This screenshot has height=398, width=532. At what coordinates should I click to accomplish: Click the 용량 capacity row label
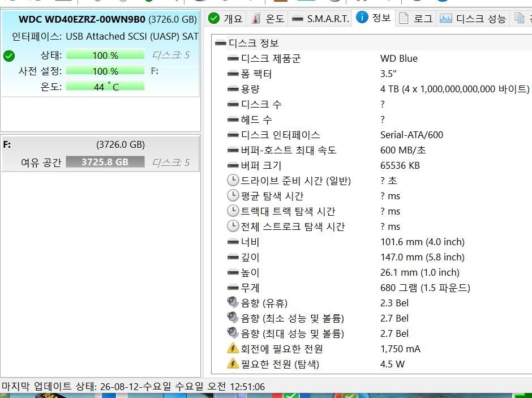point(250,89)
